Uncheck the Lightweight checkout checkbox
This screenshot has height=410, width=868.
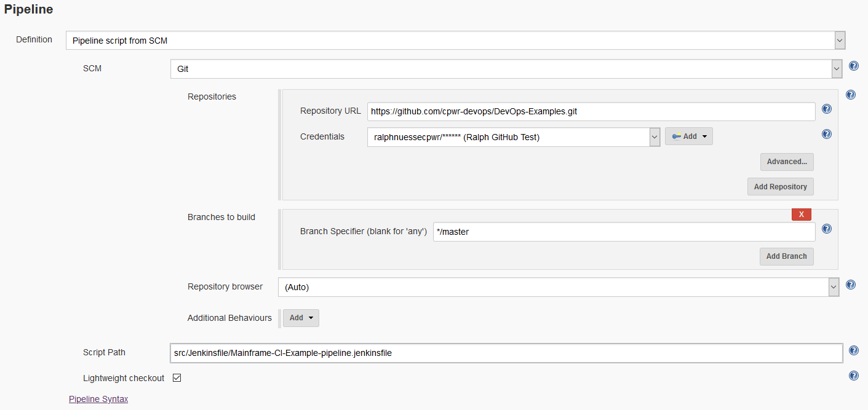tap(177, 378)
